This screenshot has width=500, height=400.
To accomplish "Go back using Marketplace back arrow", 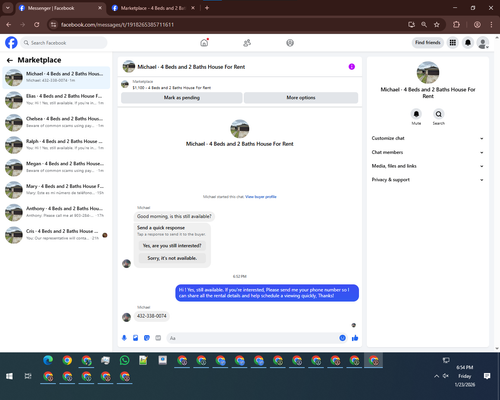I will click(10, 60).
